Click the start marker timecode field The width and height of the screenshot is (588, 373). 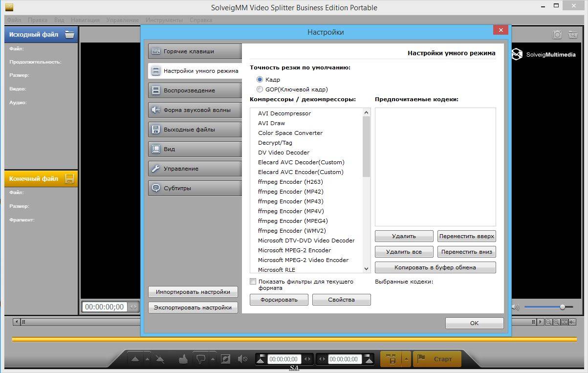click(284, 359)
